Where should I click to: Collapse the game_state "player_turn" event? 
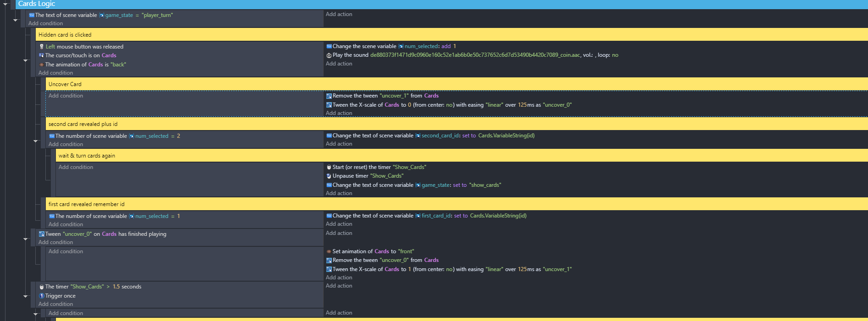pyautogui.click(x=16, y=20)
